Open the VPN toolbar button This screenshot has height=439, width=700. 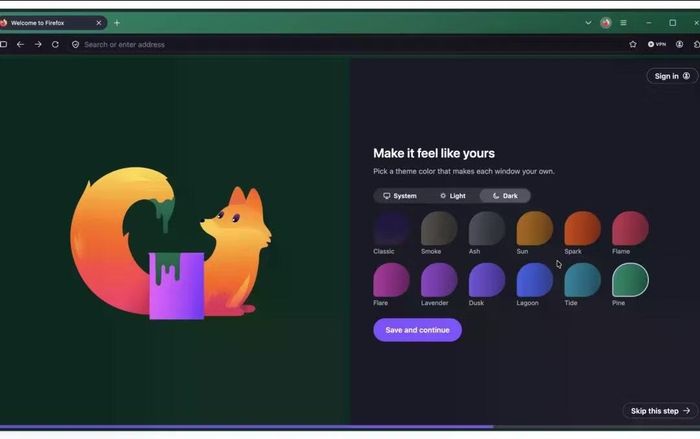point(657,44)
